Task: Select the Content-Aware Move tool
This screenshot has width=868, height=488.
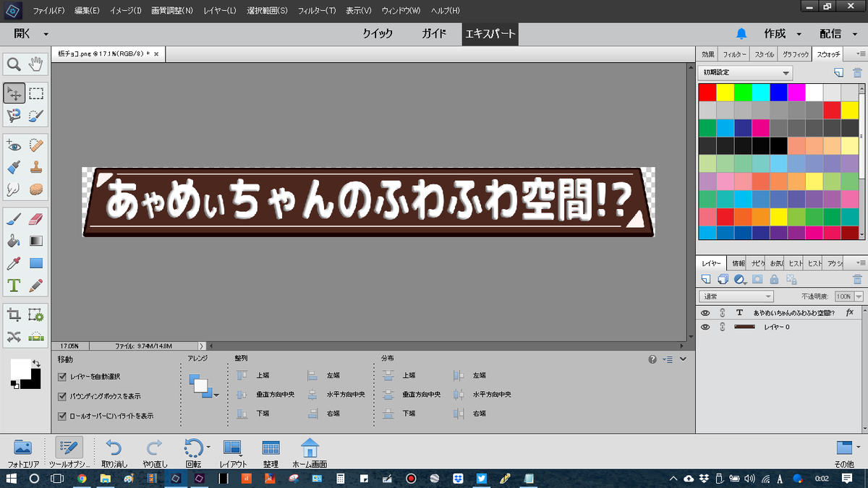Action: pos(14,336)
